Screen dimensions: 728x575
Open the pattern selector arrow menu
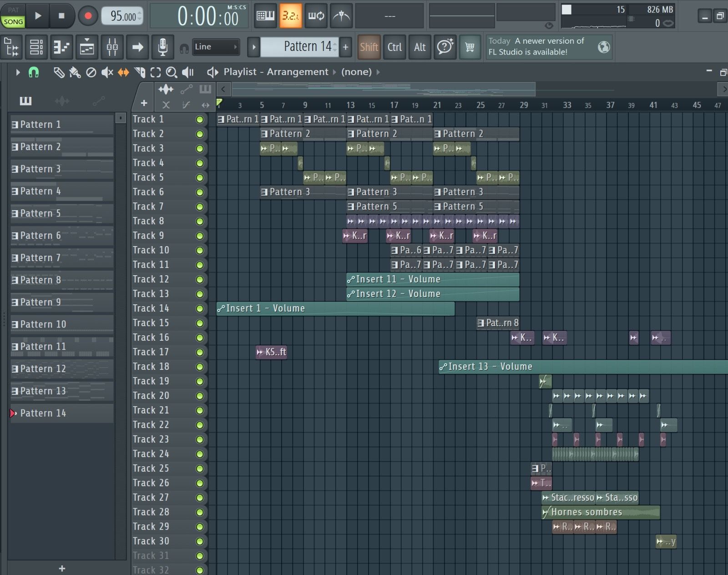254,47
